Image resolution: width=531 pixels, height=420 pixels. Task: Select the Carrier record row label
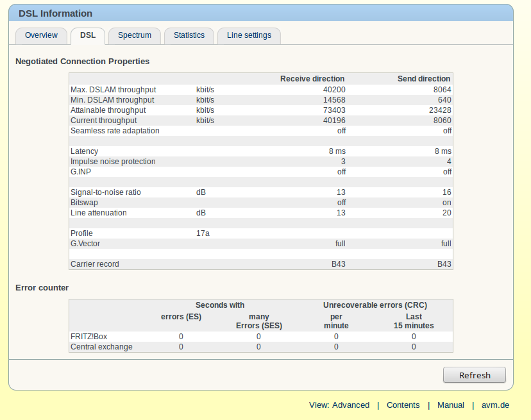click(x=95, y=264)
